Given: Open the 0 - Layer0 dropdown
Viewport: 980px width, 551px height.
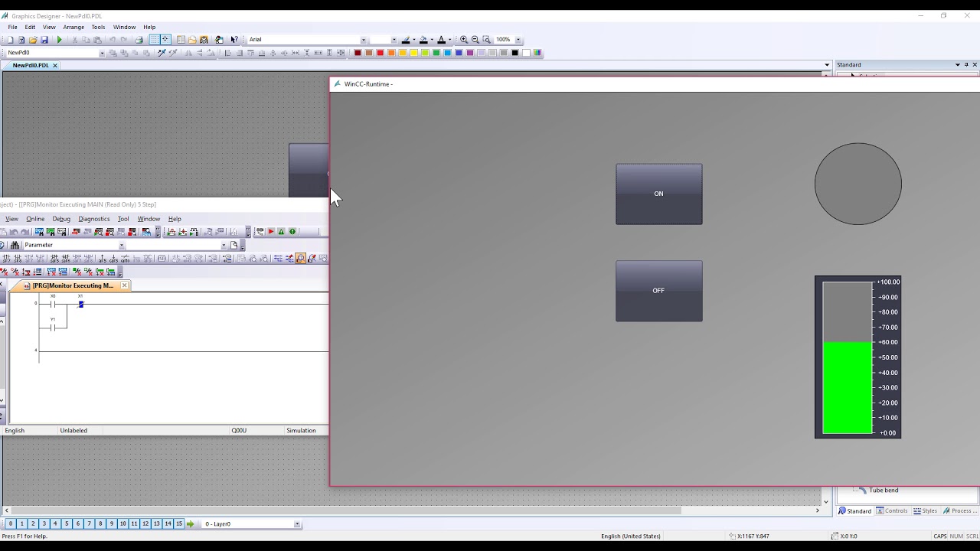Looking at the screenshot, I should point(297,523).
